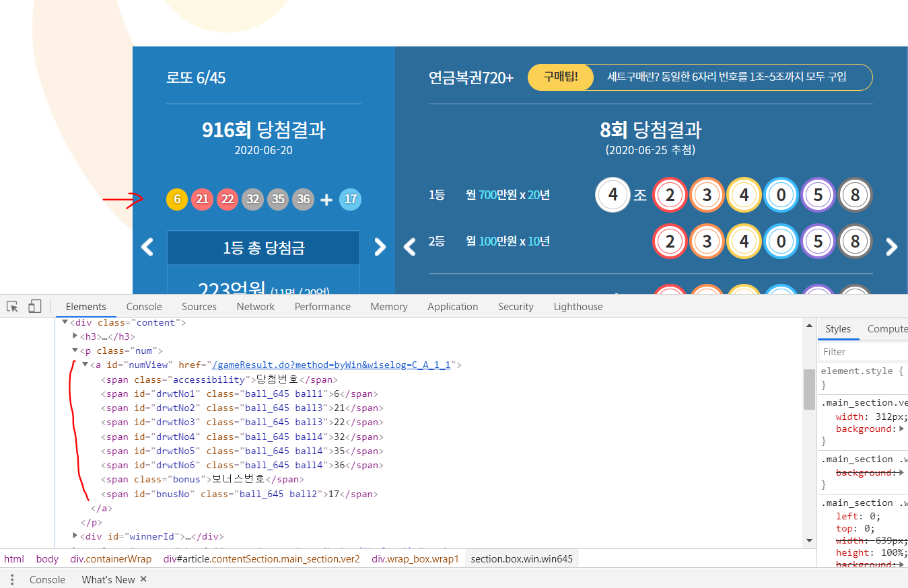Go to next 연금복권720+ result arrow
This screenshot has height=588, width=908.
pyautogui.click(x=892, y=247)
